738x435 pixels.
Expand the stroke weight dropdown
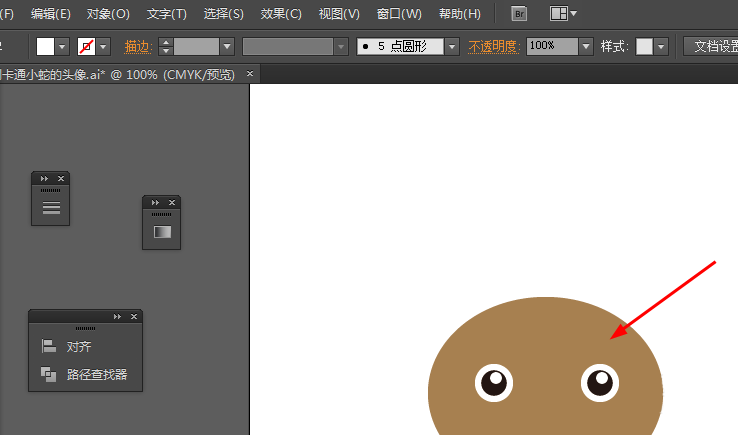coord(227,47)
